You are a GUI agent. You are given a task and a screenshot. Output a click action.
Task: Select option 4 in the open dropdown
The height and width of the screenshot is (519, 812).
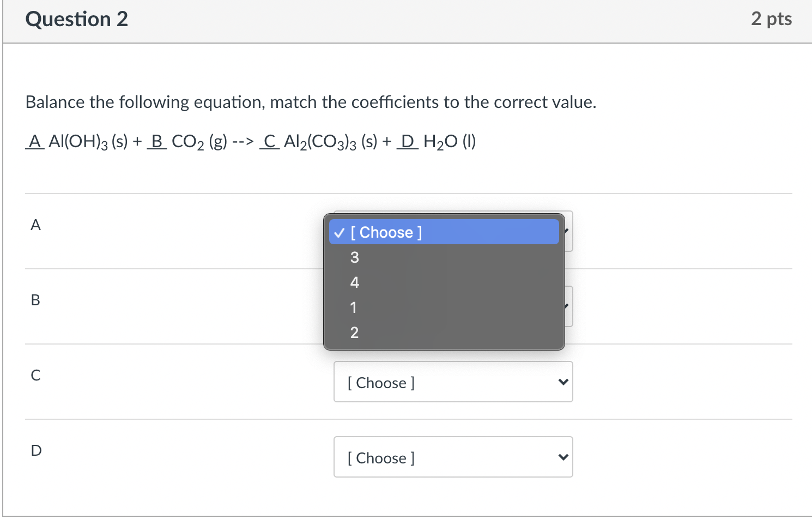click(x=444, y=282)
